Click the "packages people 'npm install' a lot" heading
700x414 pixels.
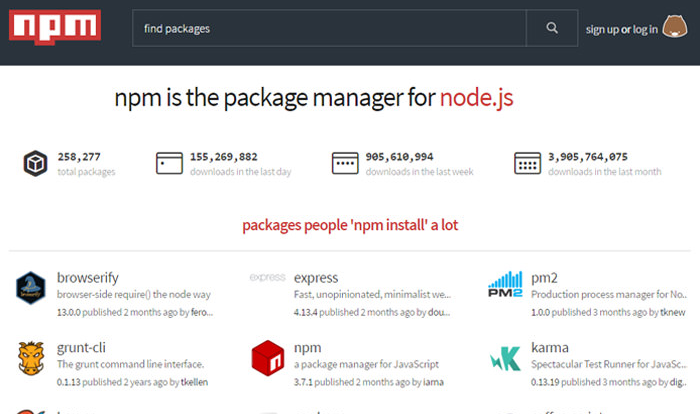point(350,225)
